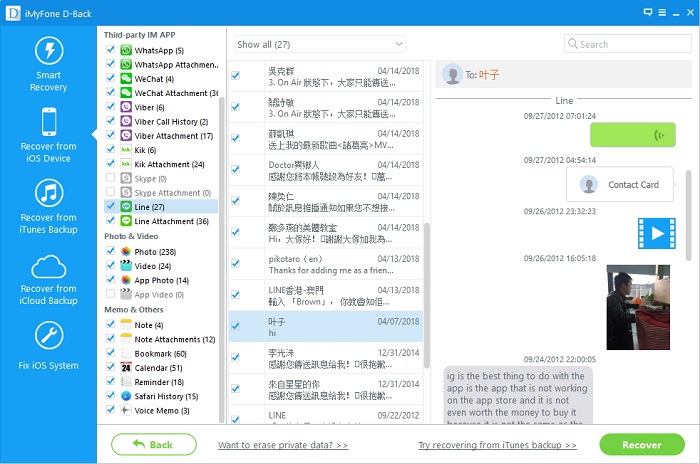This screenshot has width=700, height=464.
Task: Select Video (24) category
Action: 153,266
